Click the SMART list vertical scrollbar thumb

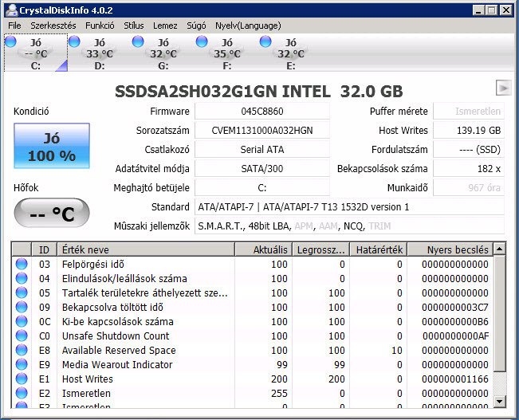click(x=499, y=312)
